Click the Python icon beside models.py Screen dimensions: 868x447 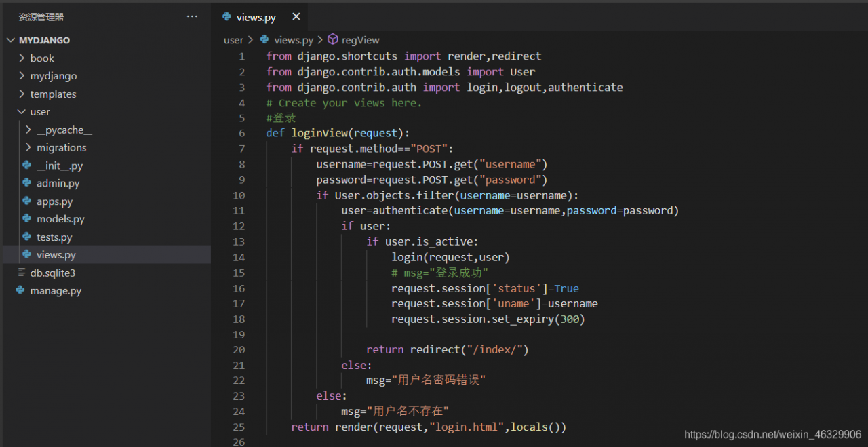tap(26, 219)
